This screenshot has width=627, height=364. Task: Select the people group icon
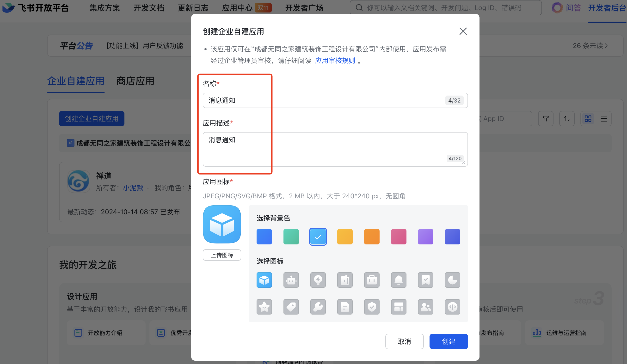point(425,307)
